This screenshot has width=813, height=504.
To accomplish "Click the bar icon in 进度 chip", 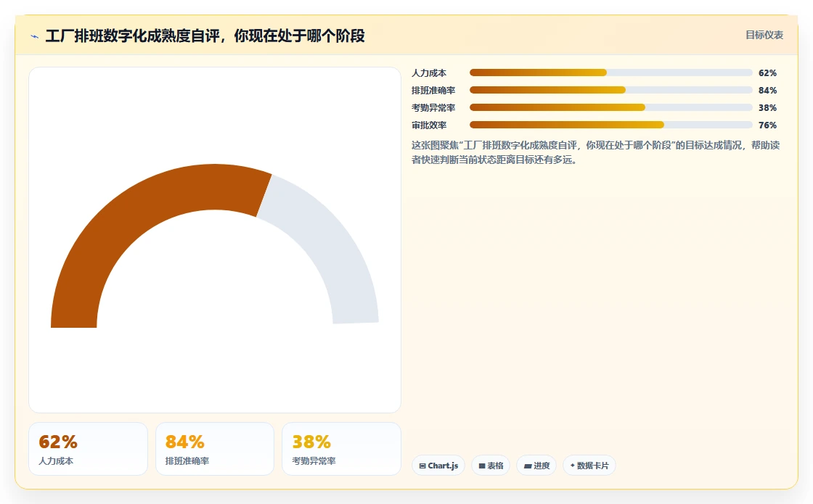I will click(x=528, y=466).
